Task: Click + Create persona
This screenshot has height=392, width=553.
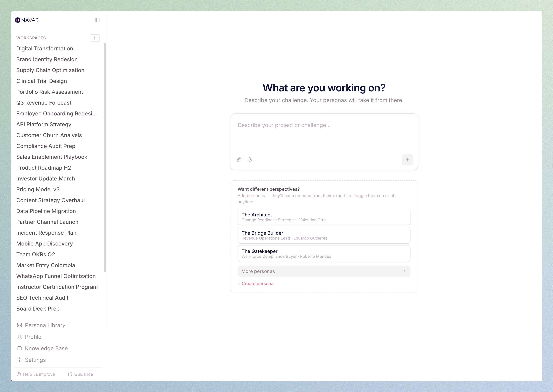Action: pos(256,283)
